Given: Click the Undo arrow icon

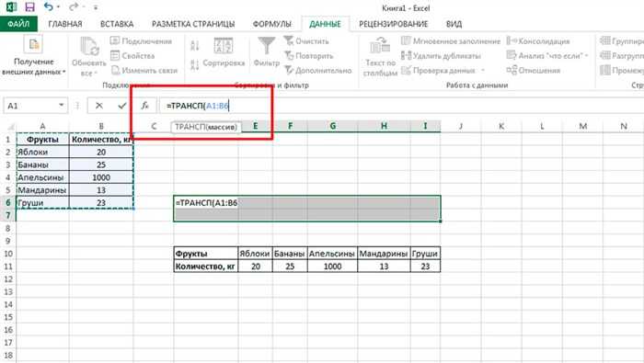Looking at the screenshot, I should click(x=49, y=7).
